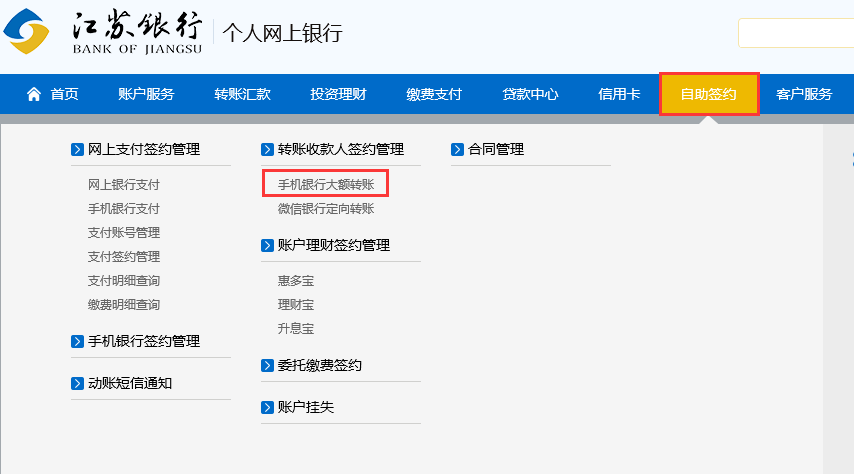Open the 贷款中心 menu
854x474 pixels.
click(x=530, y=94)
